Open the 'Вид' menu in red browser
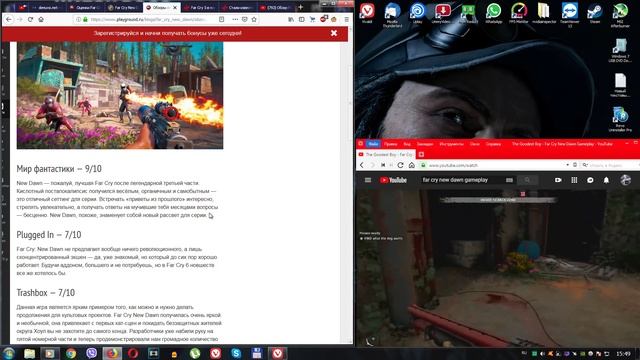Screen dimensions: 640x360 click(407, 144)
